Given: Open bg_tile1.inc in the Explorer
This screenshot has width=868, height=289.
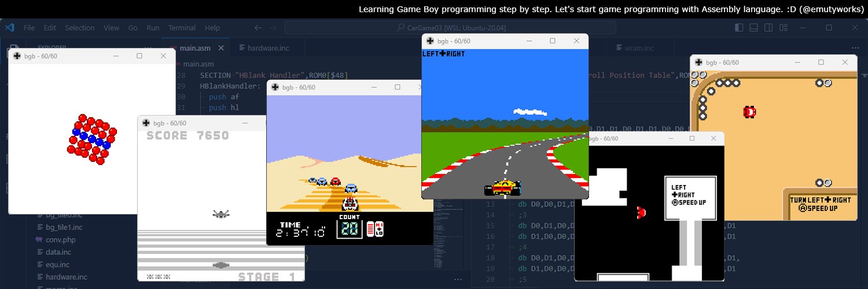Looking at the screenshot, I should click(x=64, y=227).
